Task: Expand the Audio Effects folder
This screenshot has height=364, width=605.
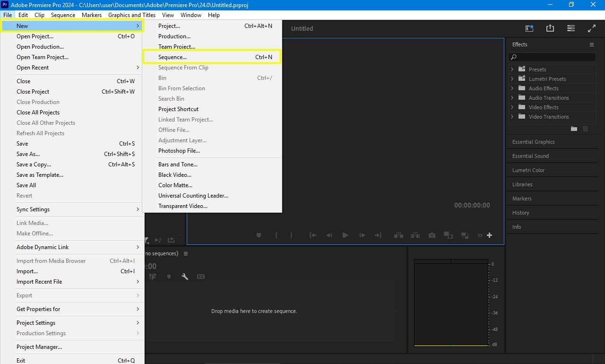Action: [x=512, y=88]
